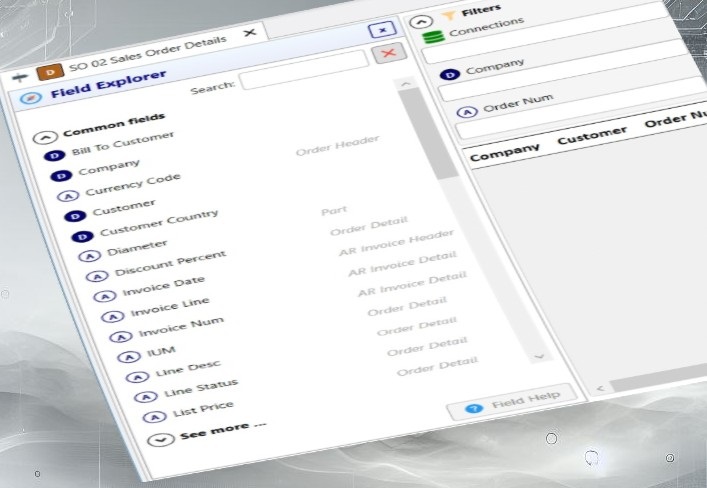Image resolution: width=707 pixels, height=488 pixels.
Task: Click the A icon beside Discount Percent
Action: [97, 276]
